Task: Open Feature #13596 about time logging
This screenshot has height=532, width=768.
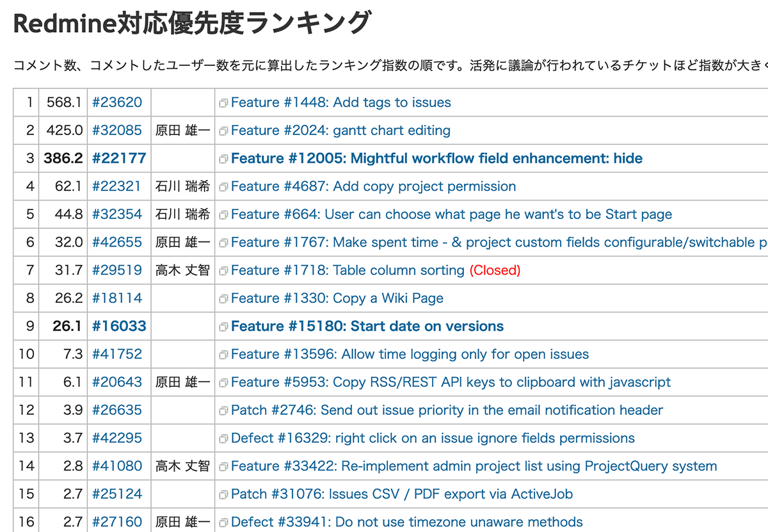Action: coord(410,354)
